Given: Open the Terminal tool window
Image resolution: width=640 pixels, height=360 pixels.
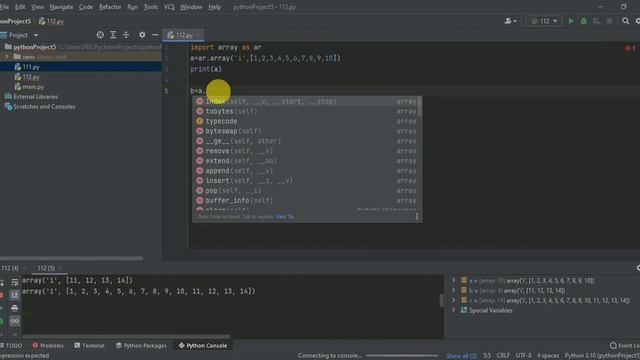Looking at the screenshot, I should pyautogui.click(x=89, y=346).
